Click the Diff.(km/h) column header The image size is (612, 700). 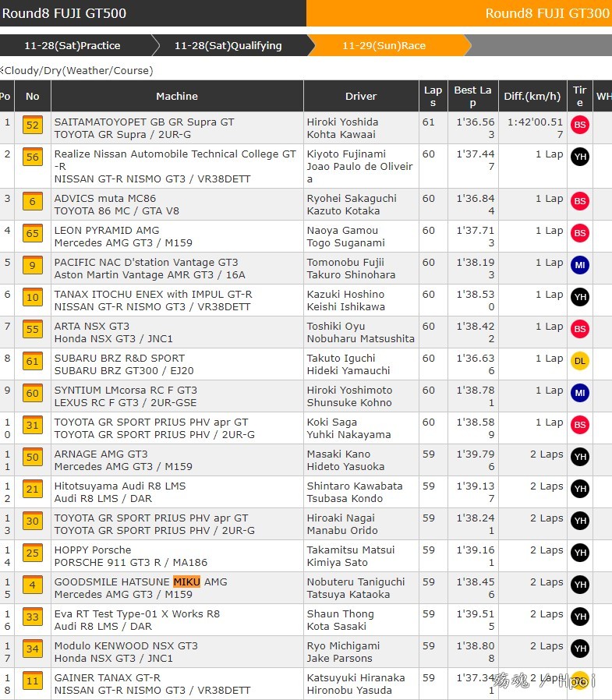pos(532,97)
